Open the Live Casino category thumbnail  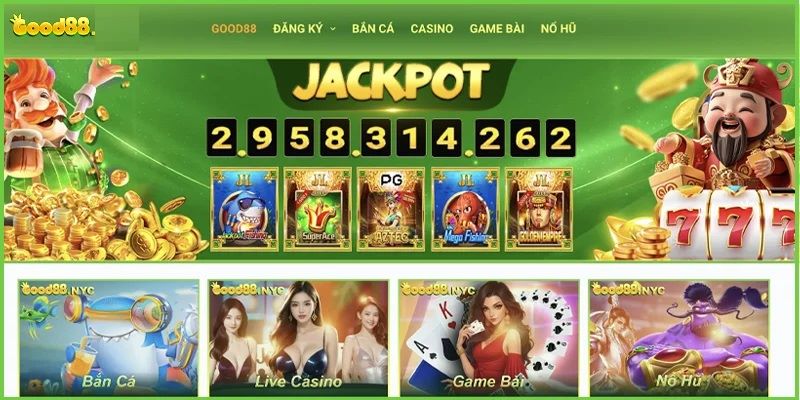click(x=298, y=338)
